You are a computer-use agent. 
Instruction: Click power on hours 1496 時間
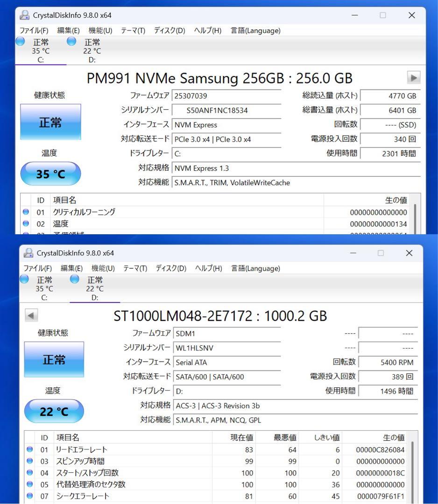point(388,391)
